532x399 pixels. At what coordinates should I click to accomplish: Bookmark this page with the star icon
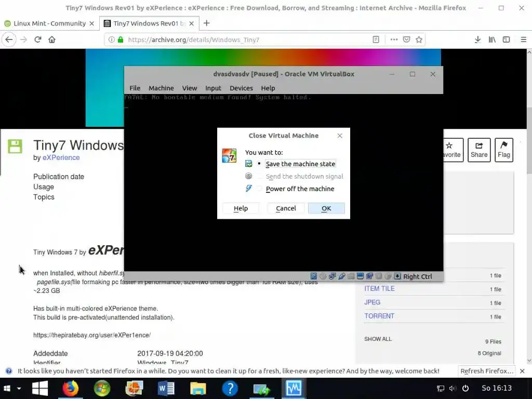(x=419, y=39)
